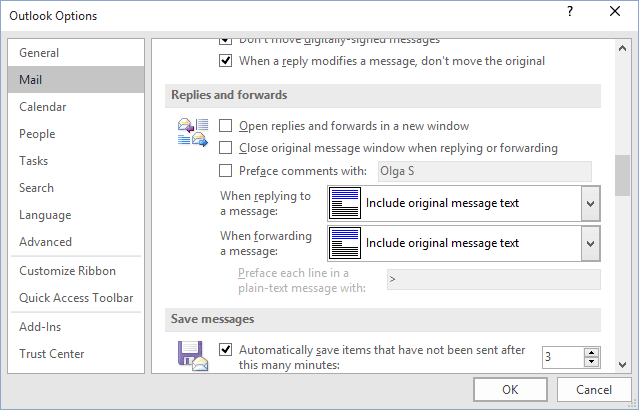Switch to the Calendar options
This screenshot has height=410, width=639.
tap(76, 107)
